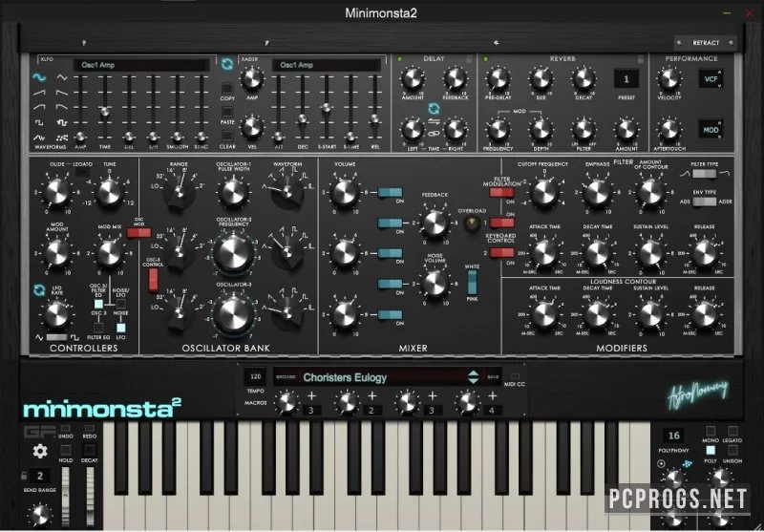The height and width of the screenshot is (532, 764).
Task: Open the XADSR destination Osc1 Amp dropdown
Action: (x=327, y=65)
